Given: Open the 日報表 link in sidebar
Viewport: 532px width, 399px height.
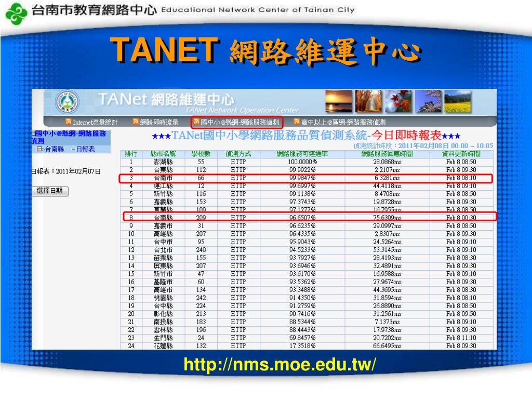Looking at the screenshot, I should (x=85, y=149).
